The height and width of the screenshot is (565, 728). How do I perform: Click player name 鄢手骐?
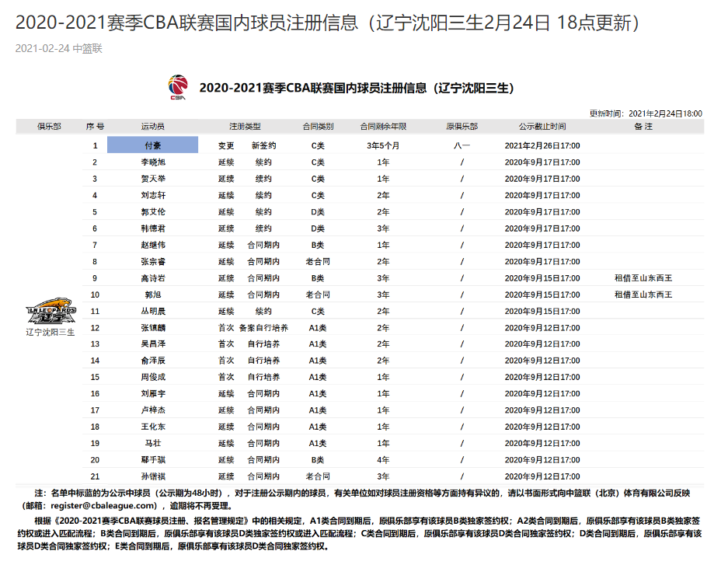point(153,460)
